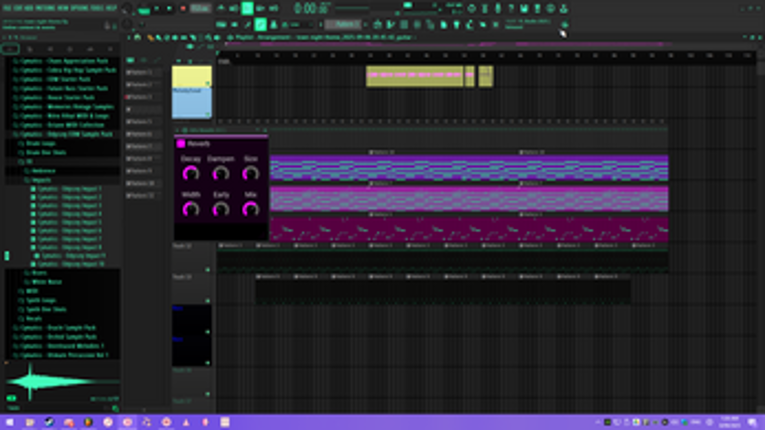Open the ADD menu
765x430 pixels.
pos(29,8)
